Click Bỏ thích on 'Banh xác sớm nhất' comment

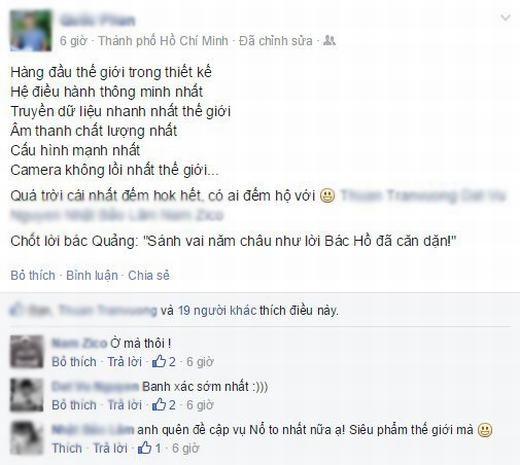point(74,405)
